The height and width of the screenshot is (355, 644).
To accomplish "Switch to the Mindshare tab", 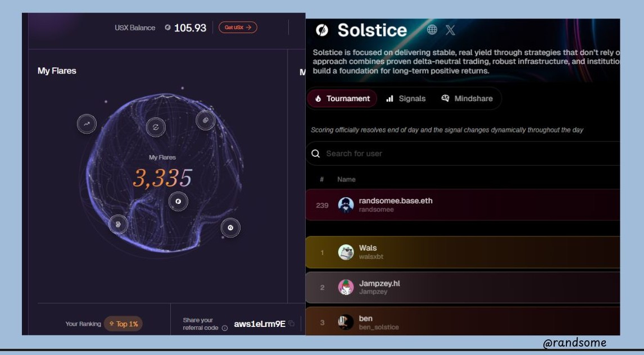I will pyautogui.click(x=467, y=98).
